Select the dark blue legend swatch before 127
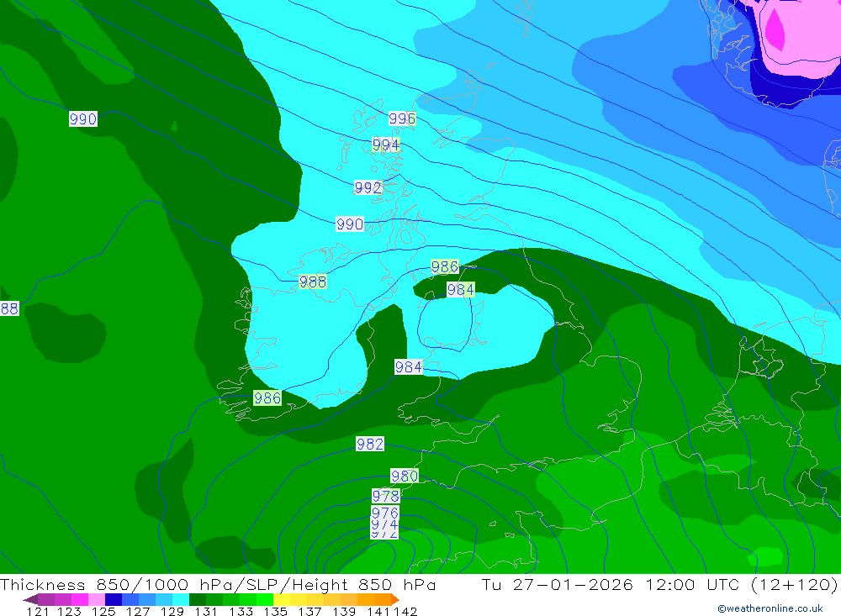Viewport: 841px width, 616px height. (114, 599)
